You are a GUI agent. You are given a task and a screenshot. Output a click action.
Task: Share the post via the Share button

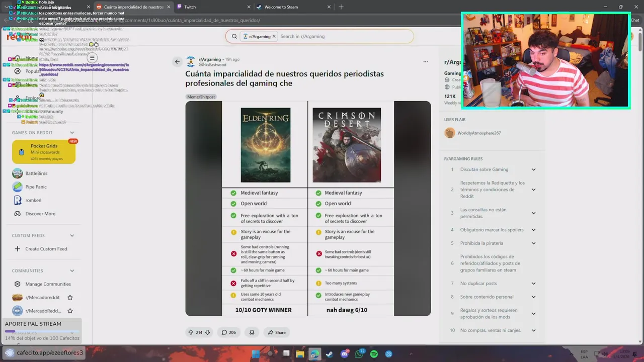point(277,332)
